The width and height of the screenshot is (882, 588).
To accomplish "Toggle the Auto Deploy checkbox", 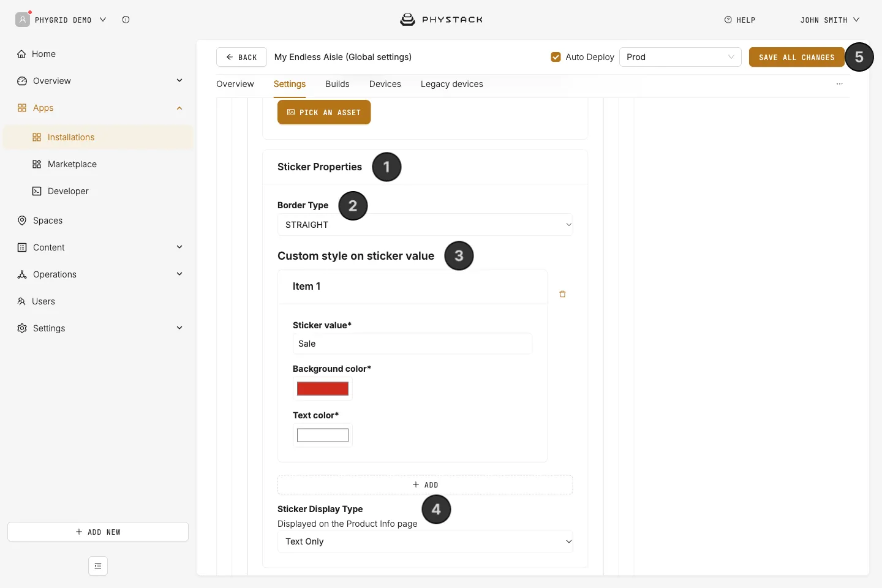I will pos(556,57).
